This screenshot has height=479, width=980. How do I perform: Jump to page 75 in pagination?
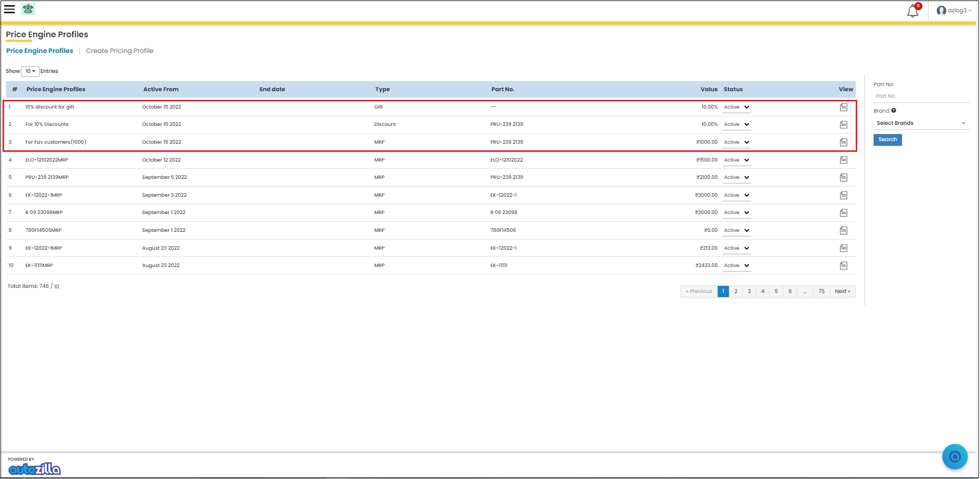[x=822, y=291]
